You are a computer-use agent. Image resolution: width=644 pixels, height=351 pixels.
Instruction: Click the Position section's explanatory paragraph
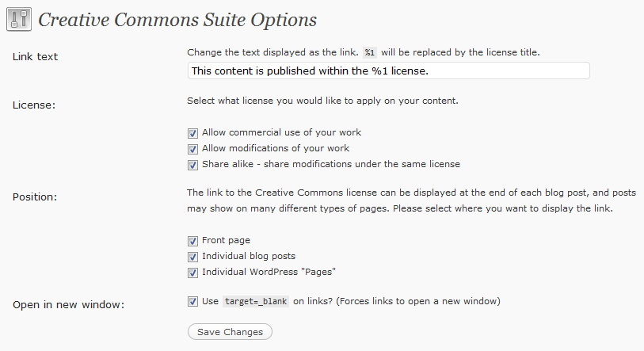pos(412,200)
